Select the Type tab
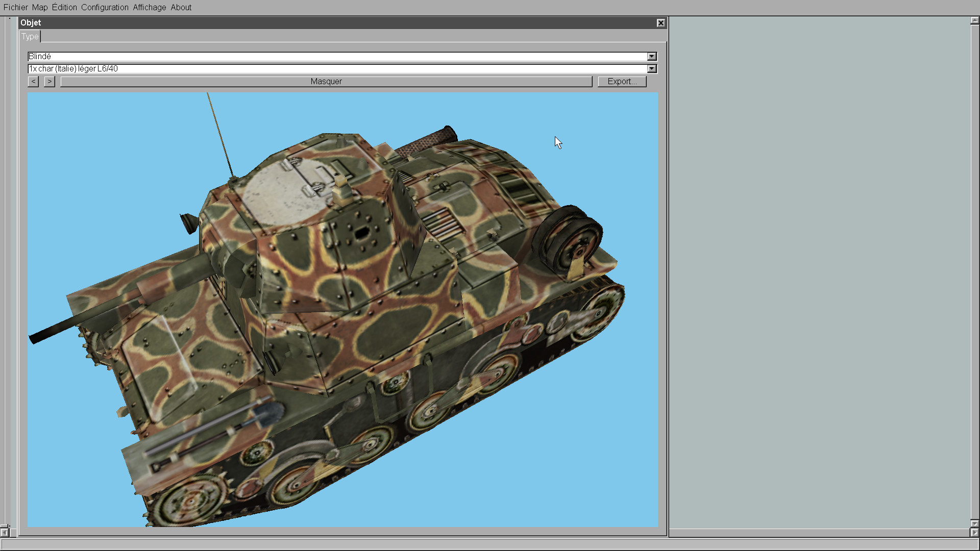This screenshot has width=980, height=551. (30, 36)
